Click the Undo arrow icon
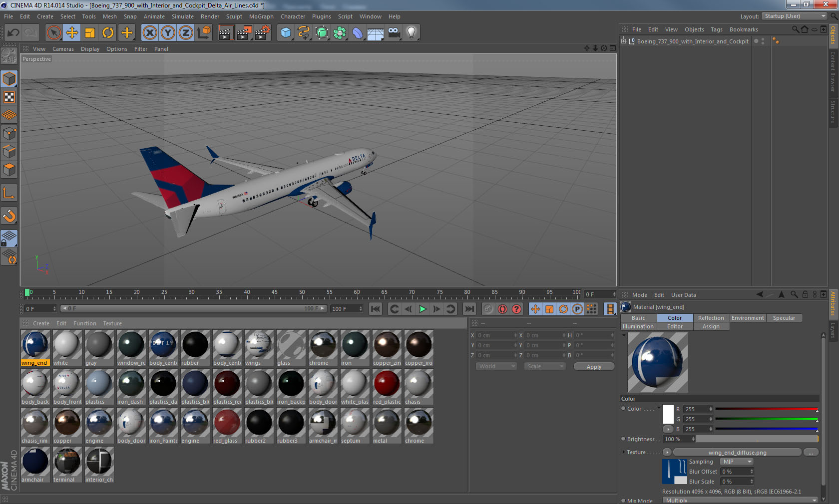839x504 pixels. [13, 33]
